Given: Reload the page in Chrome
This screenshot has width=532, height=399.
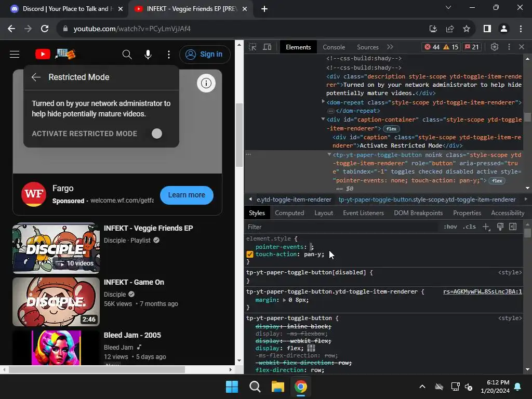Looking at the screenshot, I should (x=45, y=29).
